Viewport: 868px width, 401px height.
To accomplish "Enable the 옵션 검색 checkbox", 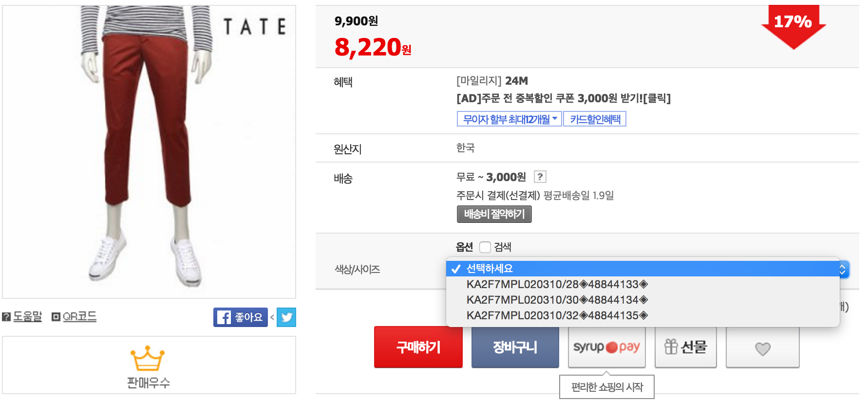I will click(x=485, y=247).
